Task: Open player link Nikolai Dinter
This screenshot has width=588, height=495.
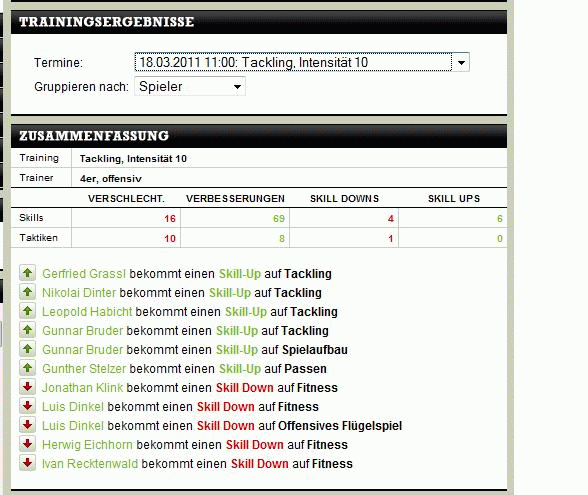Action: click(79, 292)
